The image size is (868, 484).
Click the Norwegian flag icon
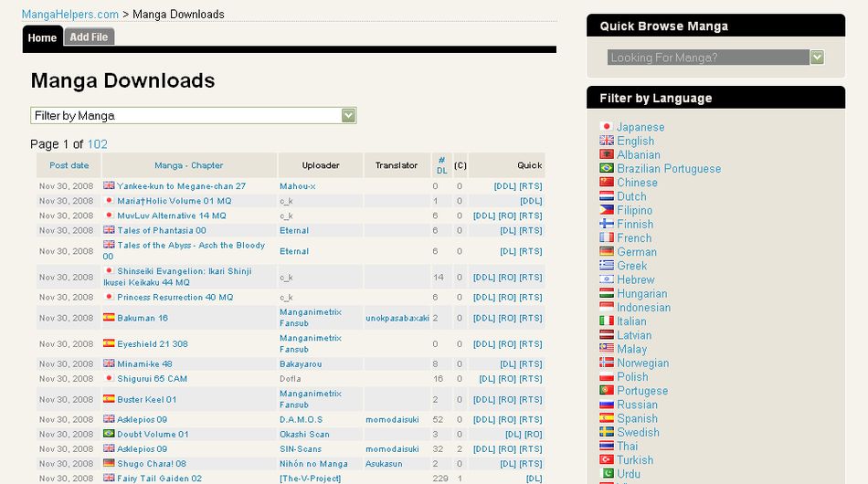(x=606, y=363)
